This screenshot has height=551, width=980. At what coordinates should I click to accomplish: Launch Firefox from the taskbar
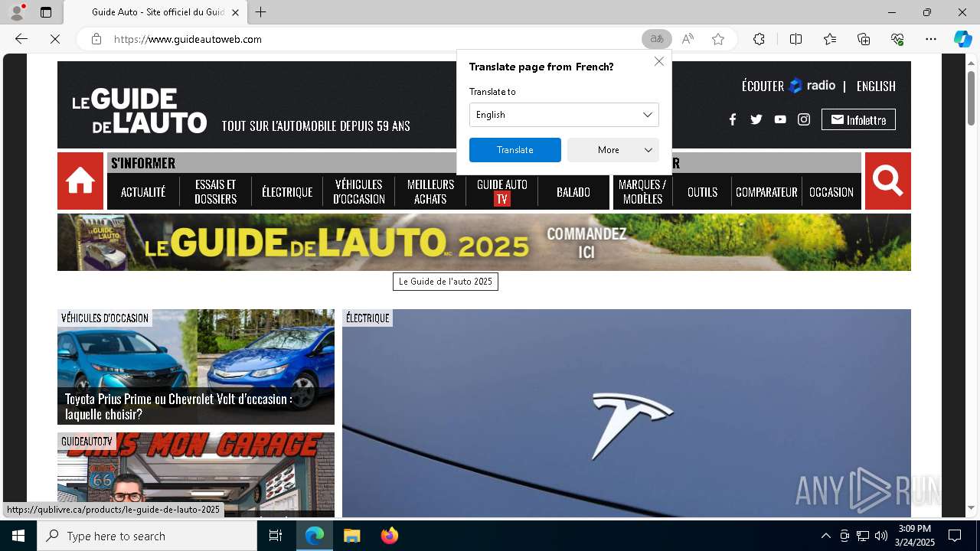point(390,536)
